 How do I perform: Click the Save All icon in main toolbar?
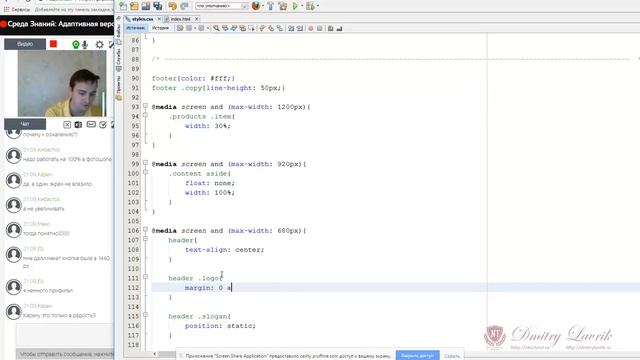point(158,6)
